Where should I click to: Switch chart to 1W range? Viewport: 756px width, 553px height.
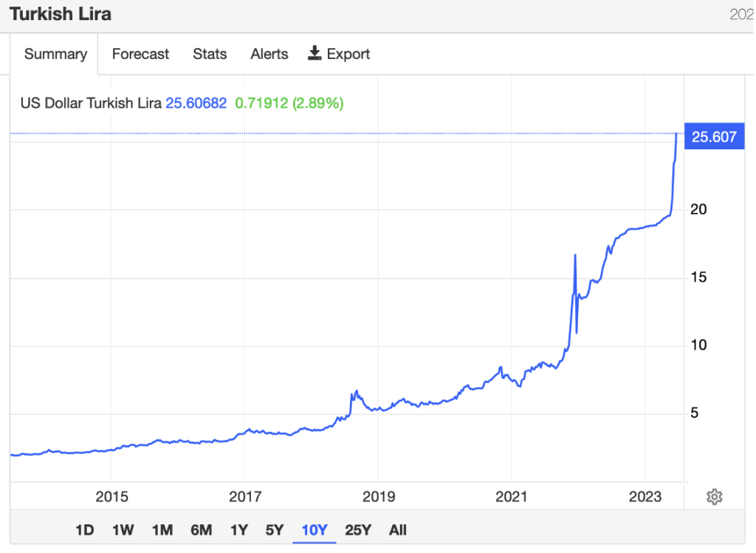(x=123, y=529)
